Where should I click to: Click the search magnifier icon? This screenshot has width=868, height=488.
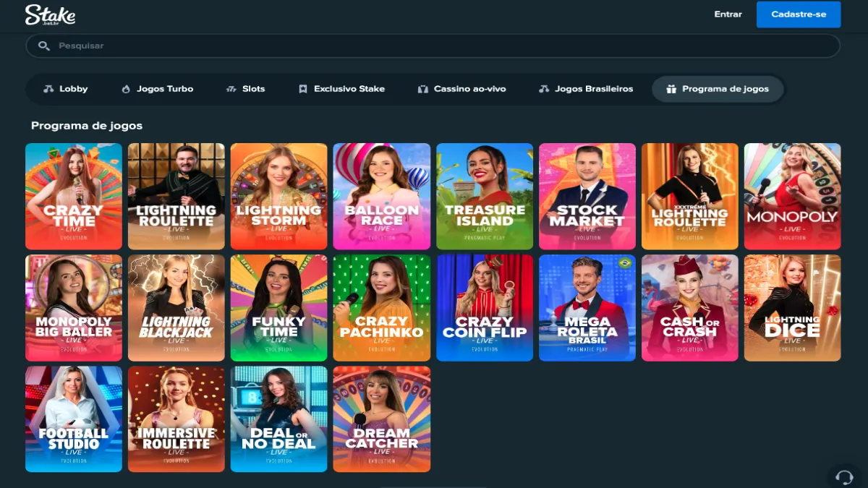tap(44, 46)
